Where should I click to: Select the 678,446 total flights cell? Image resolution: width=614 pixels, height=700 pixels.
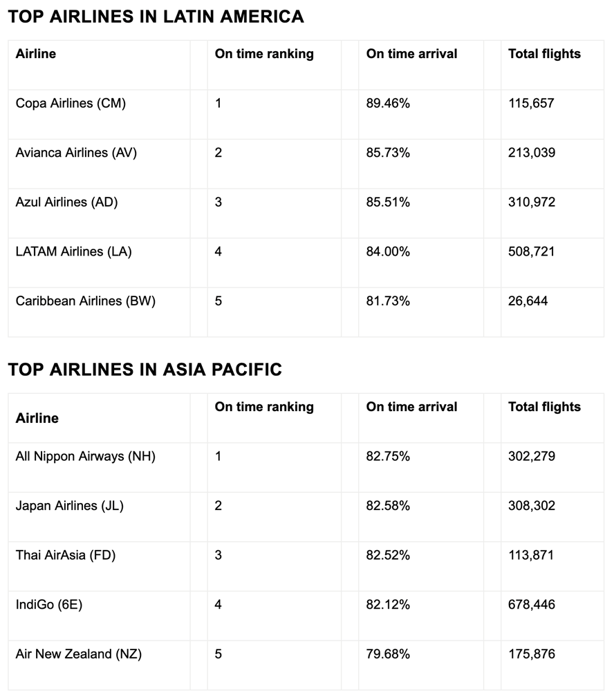(x=531, y=605)
